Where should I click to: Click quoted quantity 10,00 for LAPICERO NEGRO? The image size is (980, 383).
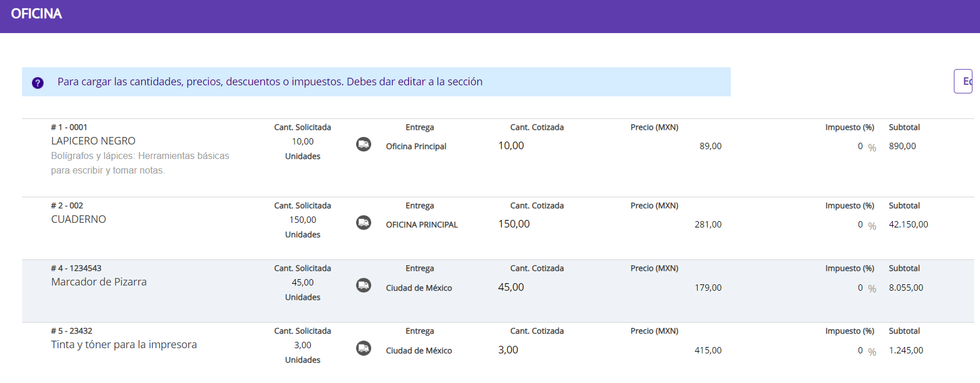511,146
